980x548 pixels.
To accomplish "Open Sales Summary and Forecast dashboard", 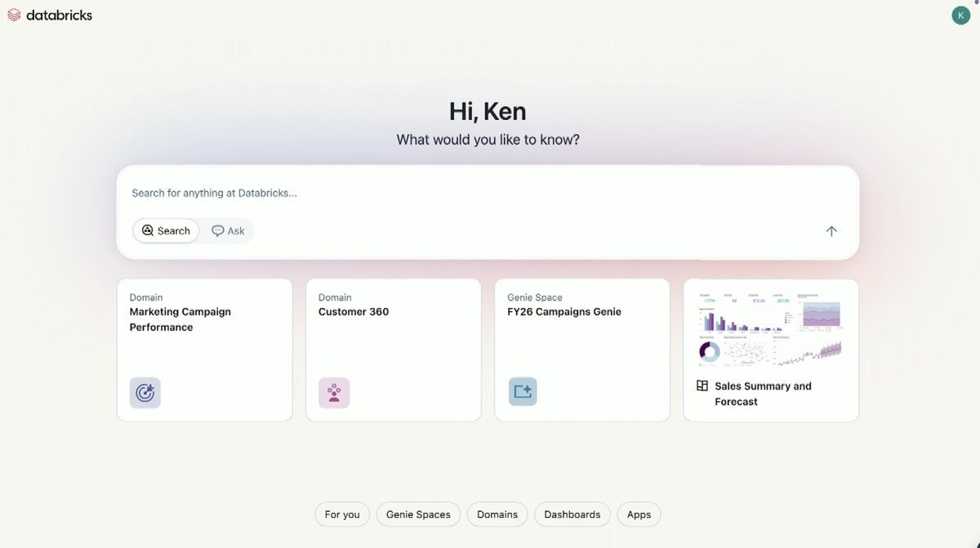I will point(771,350).
